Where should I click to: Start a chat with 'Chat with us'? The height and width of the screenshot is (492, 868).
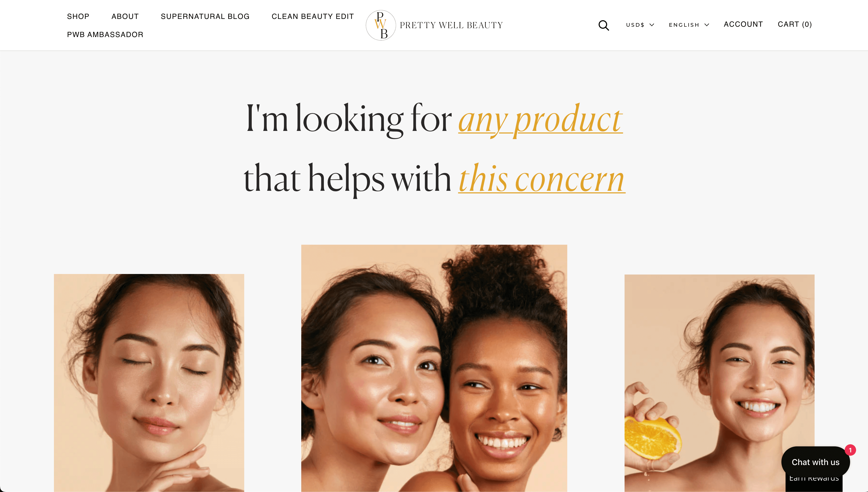pyautogui.click(x=815, y=462)
